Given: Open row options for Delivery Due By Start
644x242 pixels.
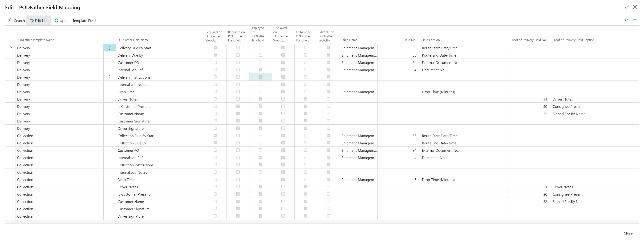Looking at the screenshot, I should 110,48.
